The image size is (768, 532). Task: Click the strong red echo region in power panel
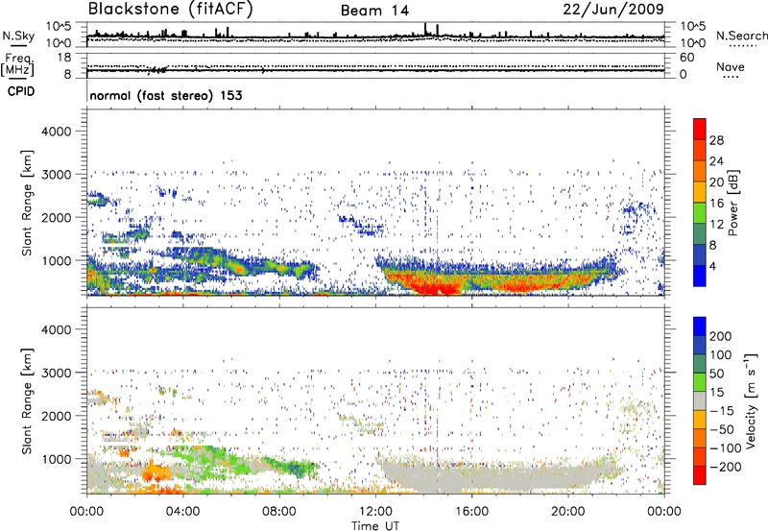pyautogui.click(x=436, y=285)
